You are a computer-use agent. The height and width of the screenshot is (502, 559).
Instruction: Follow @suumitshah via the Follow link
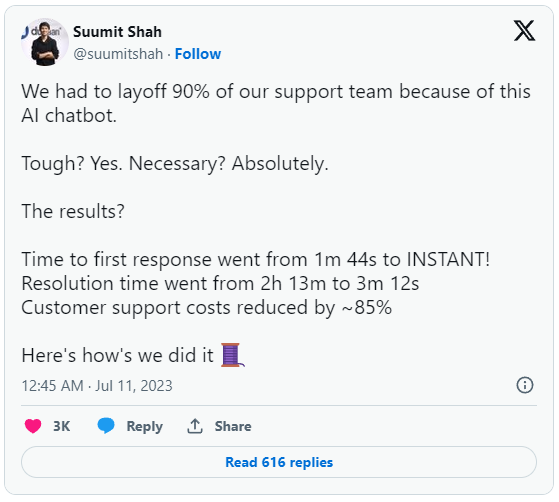[x=198, y=54]
